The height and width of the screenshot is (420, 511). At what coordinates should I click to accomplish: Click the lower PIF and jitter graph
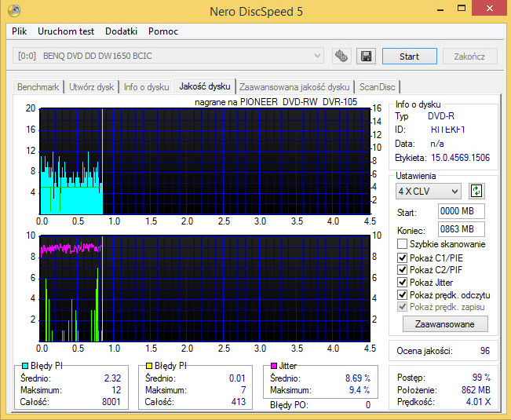(205, 288)
